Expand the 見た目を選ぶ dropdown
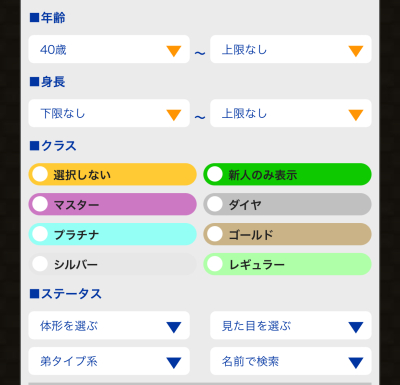 coord(291,326)
